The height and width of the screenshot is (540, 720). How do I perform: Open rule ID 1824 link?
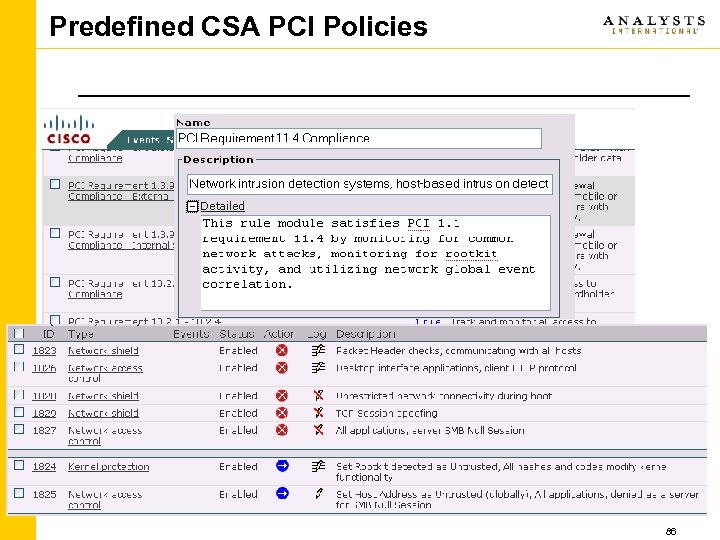[x=44, y=467]
